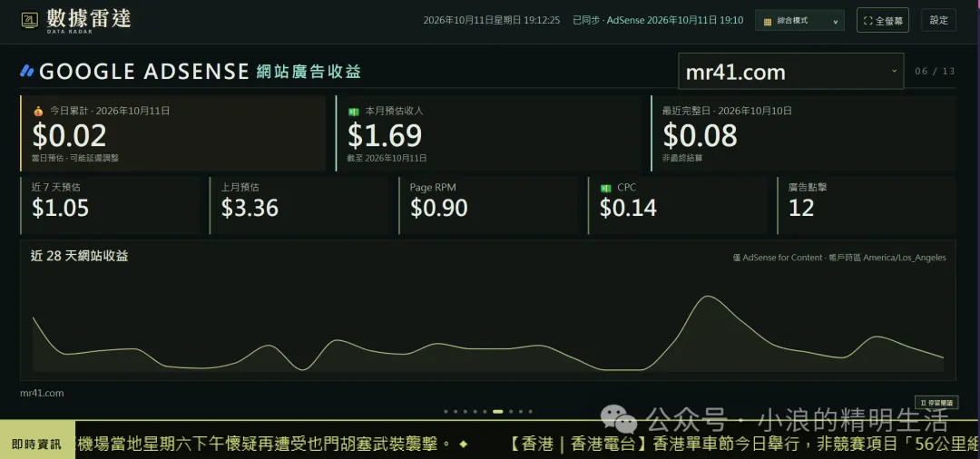Click the 僅 AdSense for Content timezone note
The image size is (980, 459).
click(x=839, y=258)
